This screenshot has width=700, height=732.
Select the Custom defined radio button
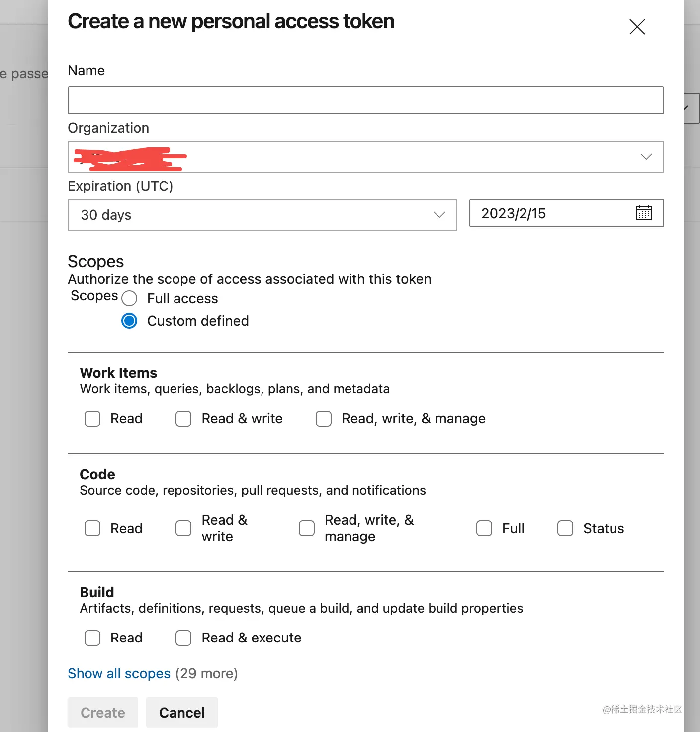pos(129,321)
